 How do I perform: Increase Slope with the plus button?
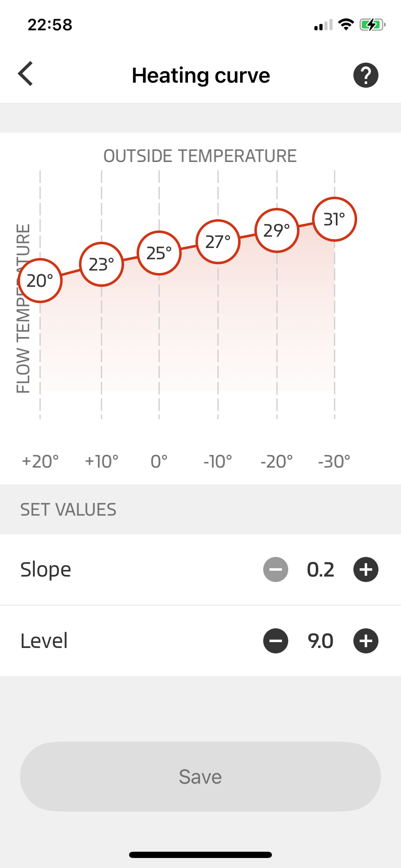(x=365, y=569)
